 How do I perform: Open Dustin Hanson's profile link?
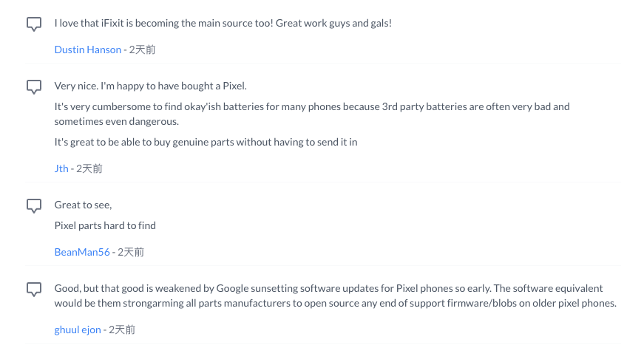coord(87,50)
